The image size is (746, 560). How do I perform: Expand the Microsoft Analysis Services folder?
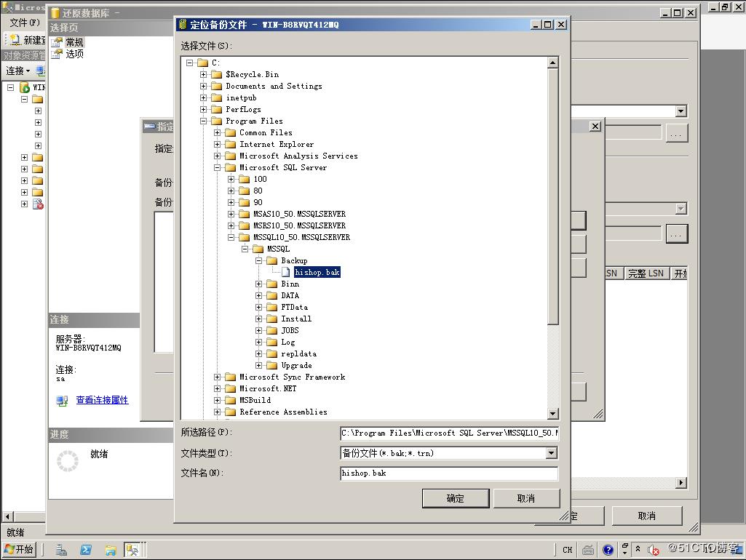(218, 156)
